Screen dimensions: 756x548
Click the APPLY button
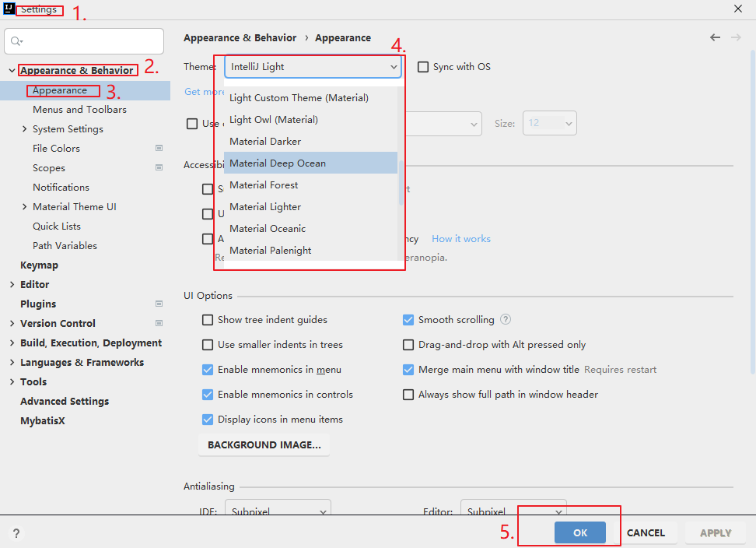tap(716, 532)
